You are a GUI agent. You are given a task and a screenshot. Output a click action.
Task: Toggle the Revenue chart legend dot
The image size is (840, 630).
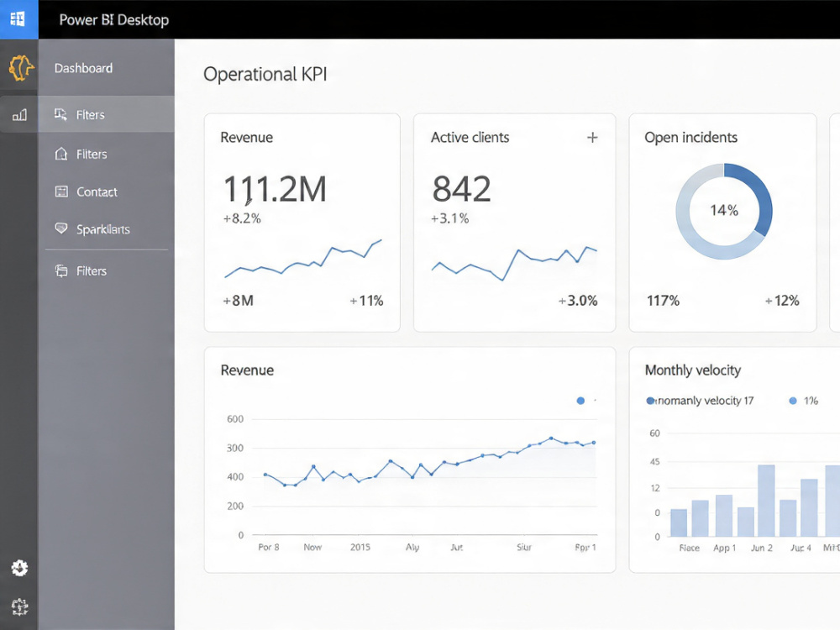tap(580, 401)
